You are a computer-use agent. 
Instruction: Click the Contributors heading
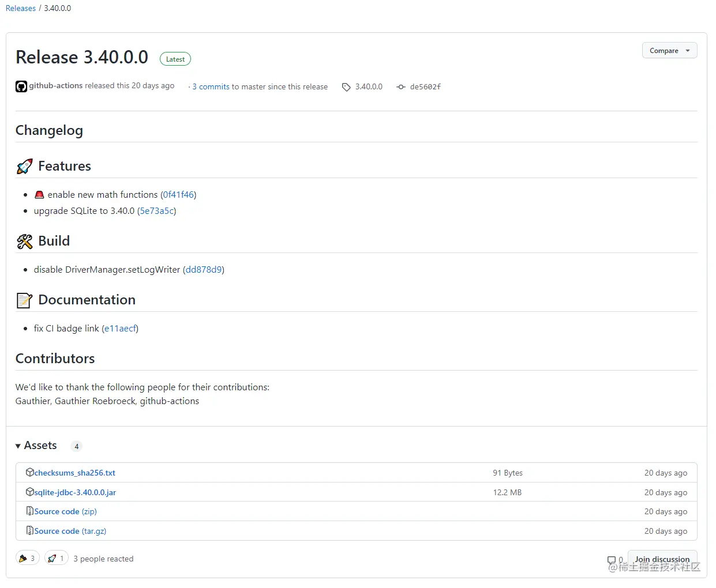55,359
